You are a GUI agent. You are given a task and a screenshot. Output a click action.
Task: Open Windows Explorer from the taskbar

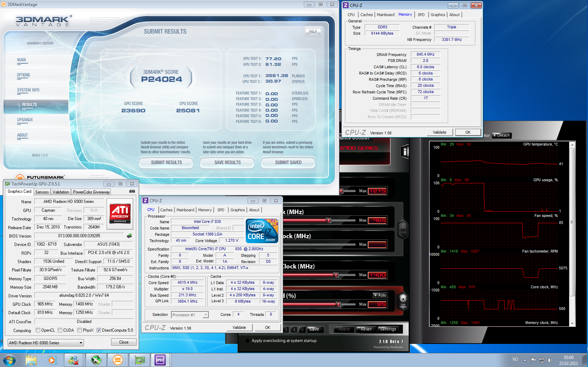[x=31, y=360]
